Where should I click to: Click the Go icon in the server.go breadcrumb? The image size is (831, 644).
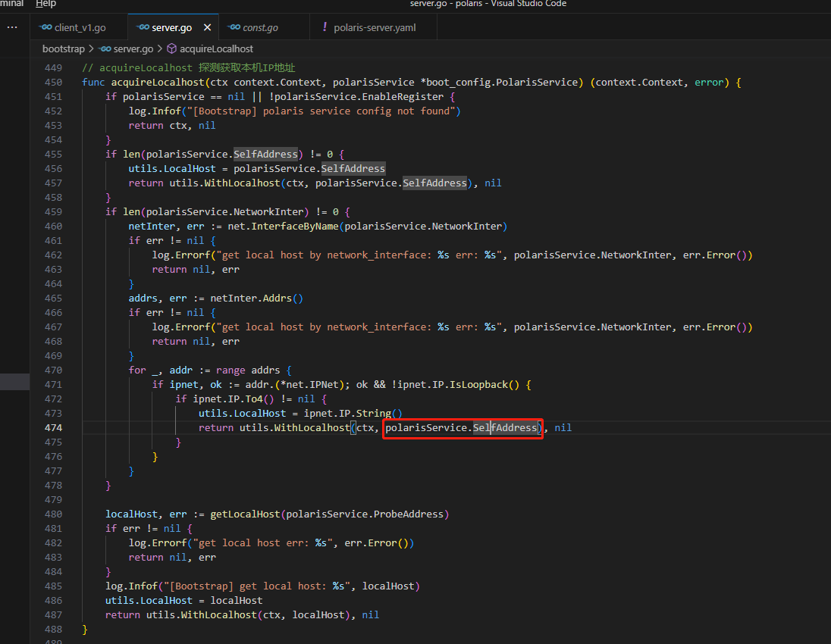coord(105,48)
